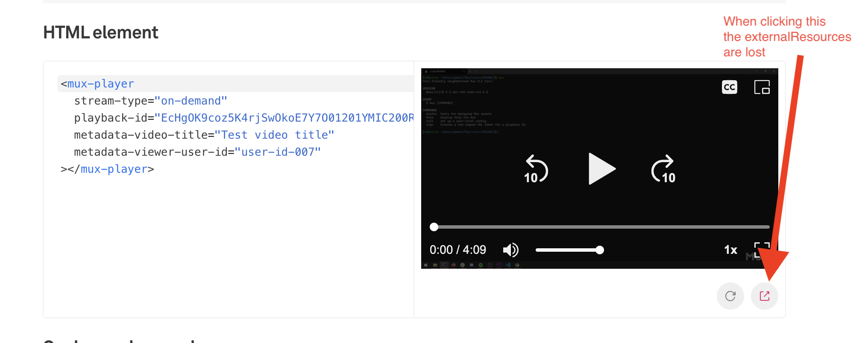The height and width of the screenshot is (343, 868).
Task: Mute the video using the speaker icon
Action: (510, 250)
